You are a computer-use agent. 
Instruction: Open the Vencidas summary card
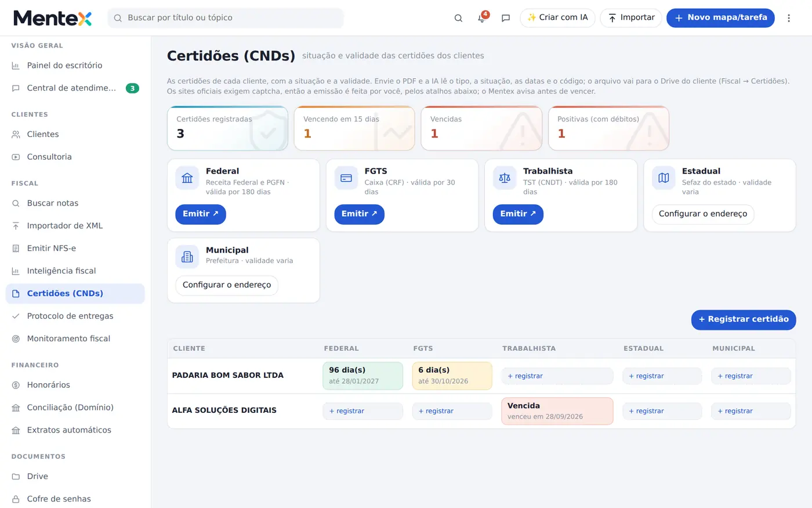[481, 128]
